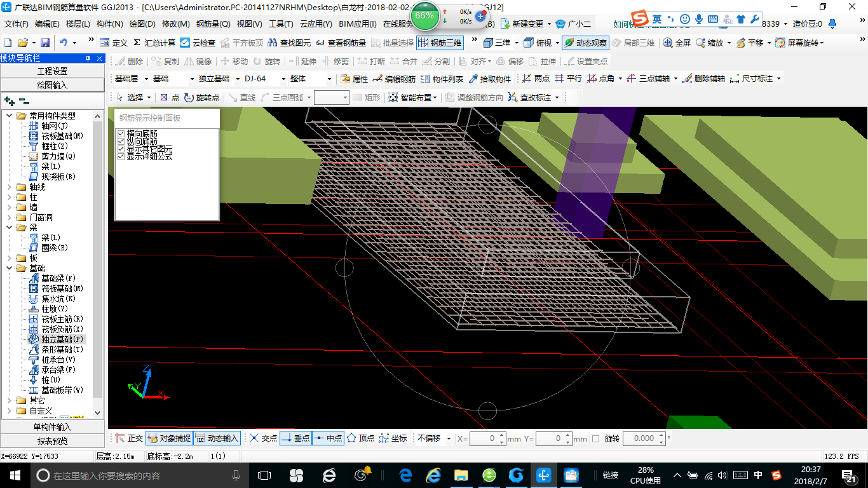The image size is (868, 488).
Task: Click 删除辅轴 delete auxiliary axis
Action: coord(703,79)
